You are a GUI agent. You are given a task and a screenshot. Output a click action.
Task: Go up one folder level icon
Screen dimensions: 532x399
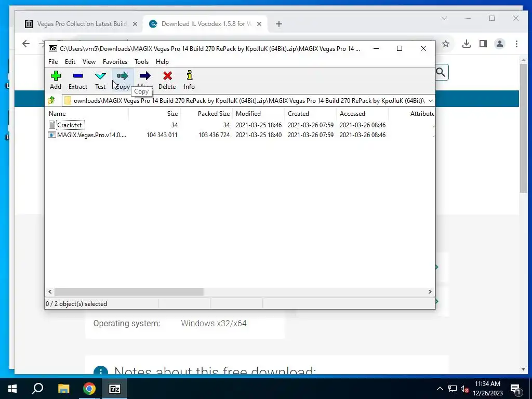[51, 100]
